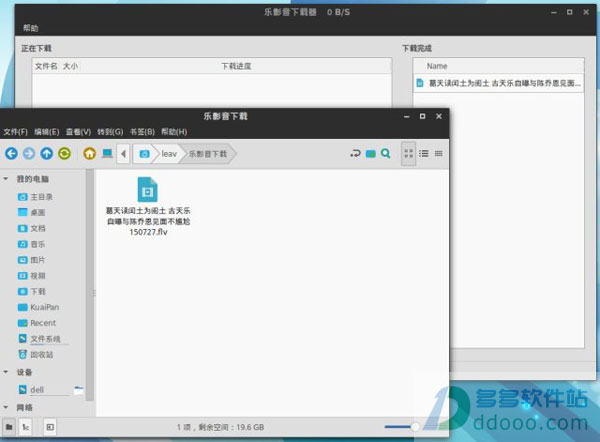Image resolution: width=600 pixels, height=442 pixels.
Task: Open the 转到(G) menu
Action: pyautogui.click(x=110, y=132)
